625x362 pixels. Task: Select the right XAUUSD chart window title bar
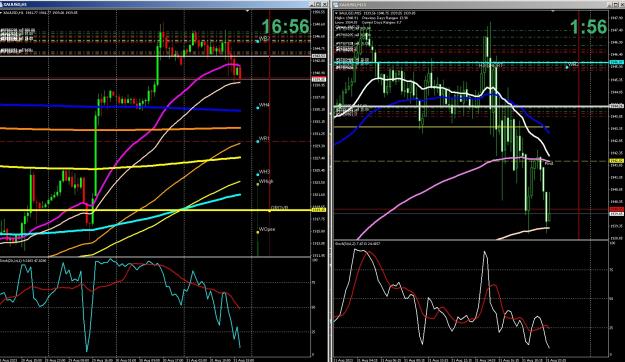478,4
